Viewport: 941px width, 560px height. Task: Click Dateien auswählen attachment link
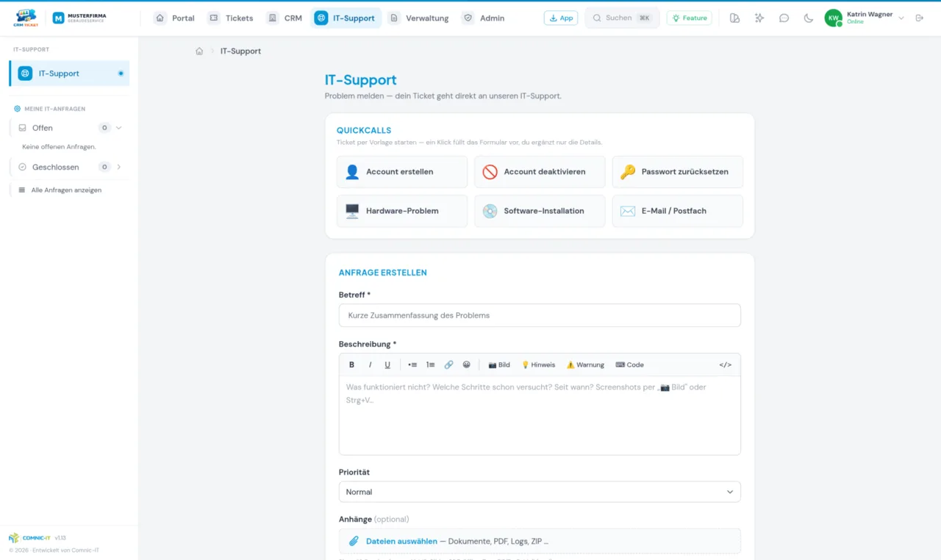(x=401, y=541)
